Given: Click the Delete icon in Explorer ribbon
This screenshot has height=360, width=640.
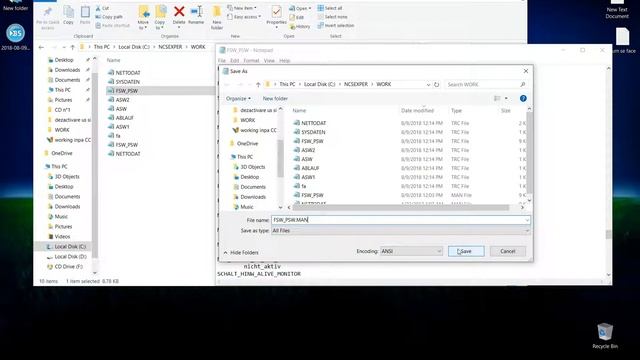Looking at the screenshot, I should 179,12.
